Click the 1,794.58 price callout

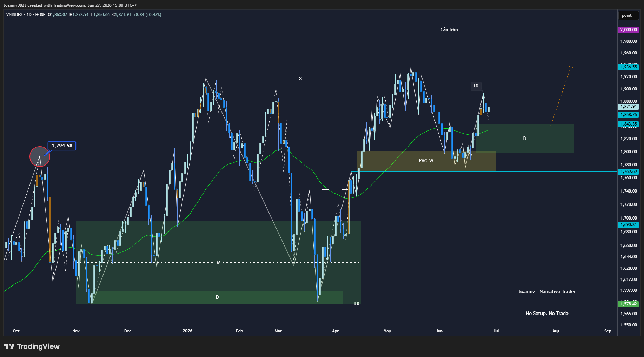62,146
